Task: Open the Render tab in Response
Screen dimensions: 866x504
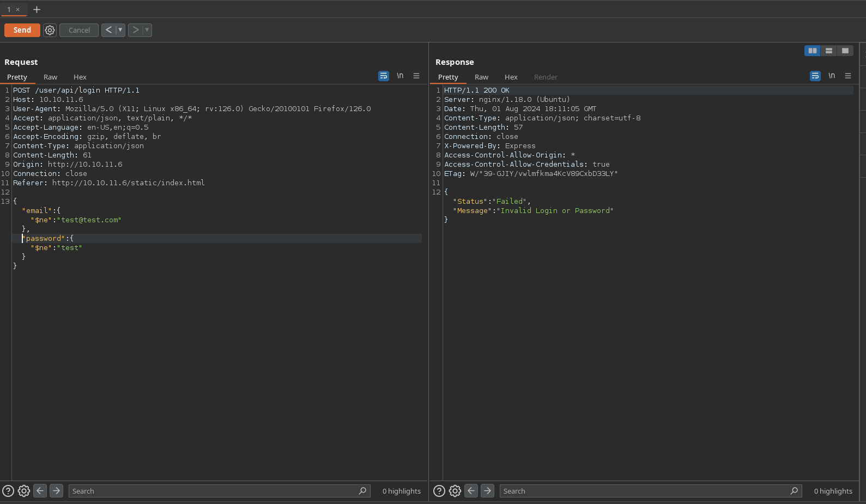Action: tap(546, 77)
